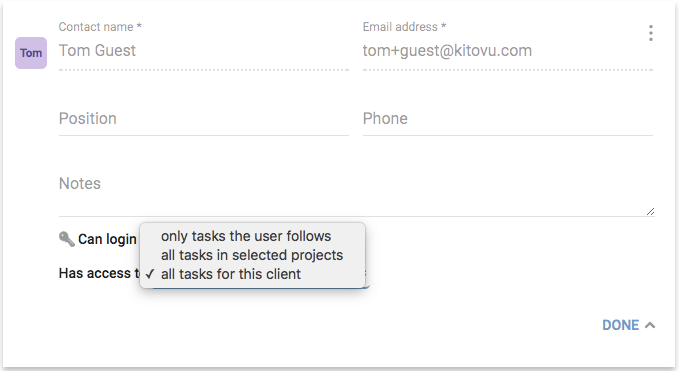This screenshot has height=371, width=679.
Task: Pick "all tasks for this client" option
Action: [x=231, y=274]
